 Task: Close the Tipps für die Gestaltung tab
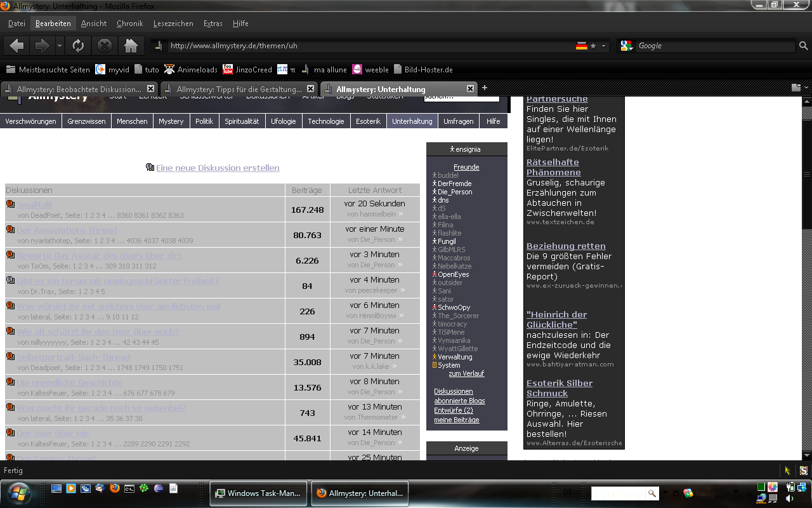(x=310, y=88)
